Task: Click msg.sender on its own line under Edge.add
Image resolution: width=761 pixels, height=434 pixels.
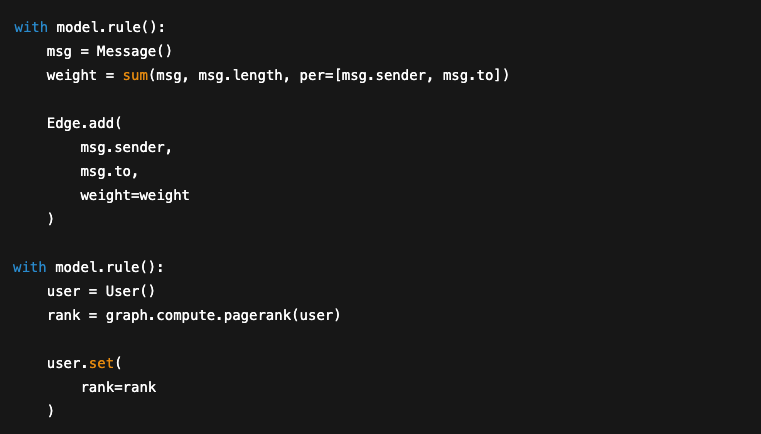Action: [x=126, y=147]
